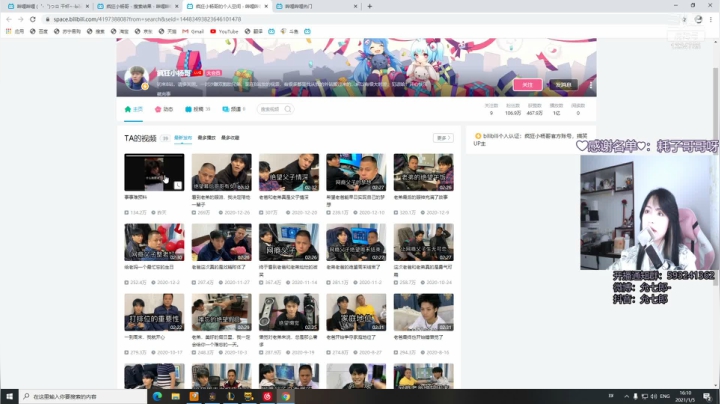Click the magnifier icon in the video search box
The width and height of the screenshot is (720, 404).
(x=288, y=109)
